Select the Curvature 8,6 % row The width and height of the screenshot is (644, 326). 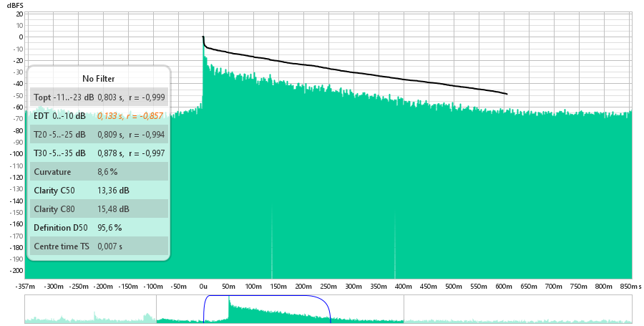98,171
